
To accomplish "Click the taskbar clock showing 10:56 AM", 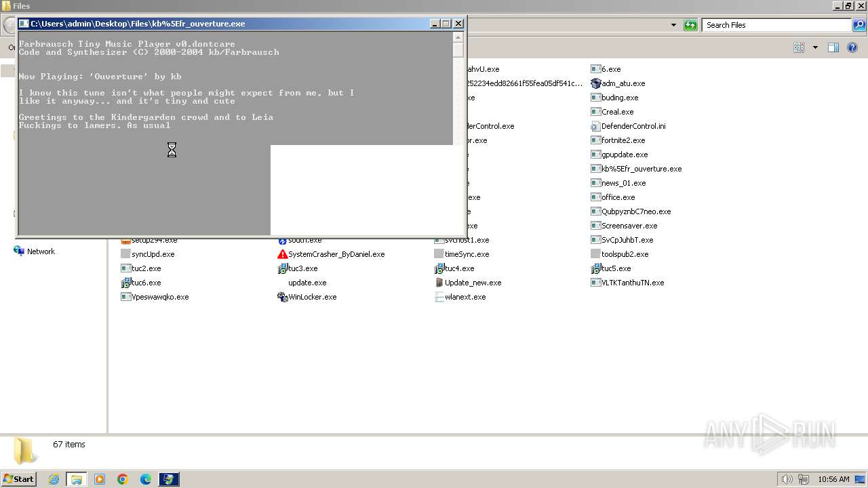I will (833, 479).
